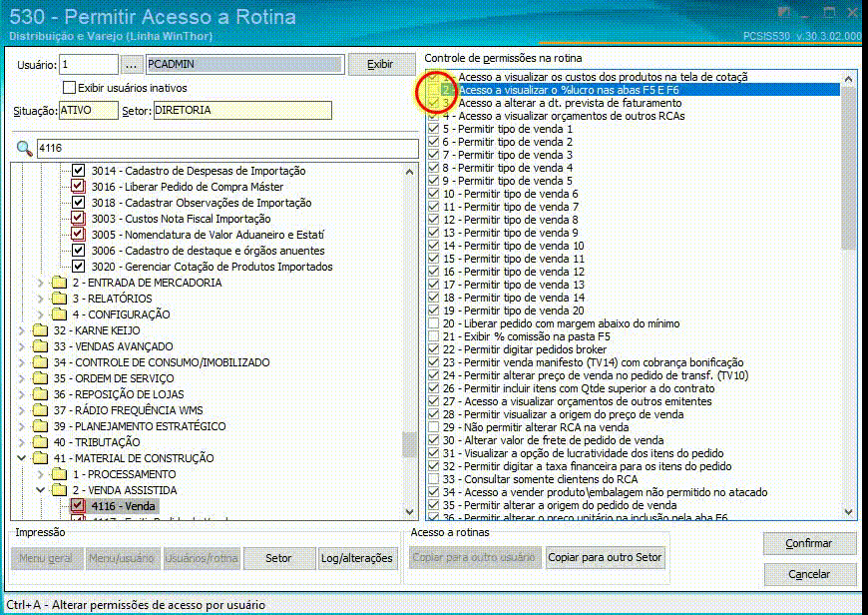
Task: Select the 2 - VENDA ASSISTIDA folder icon
Action: (59, 491)
